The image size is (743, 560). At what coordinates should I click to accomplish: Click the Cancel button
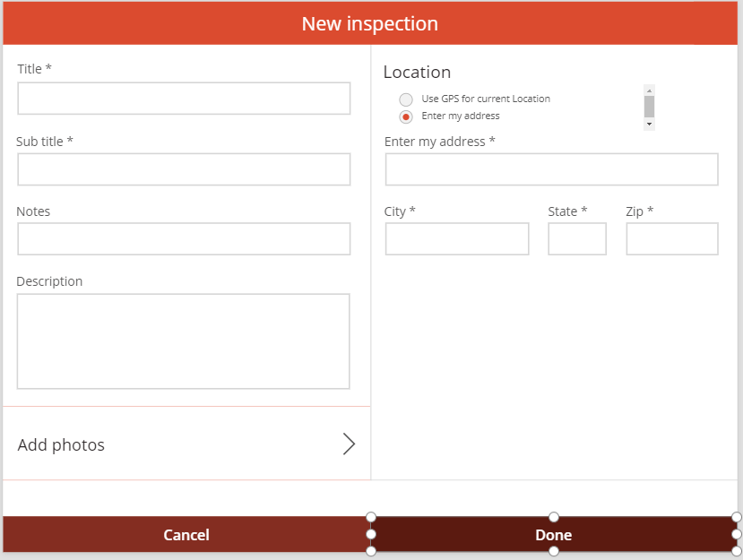click(x=186, y=534)
